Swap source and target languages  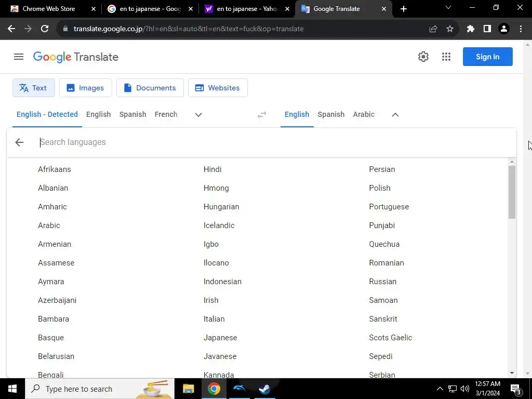262,115
